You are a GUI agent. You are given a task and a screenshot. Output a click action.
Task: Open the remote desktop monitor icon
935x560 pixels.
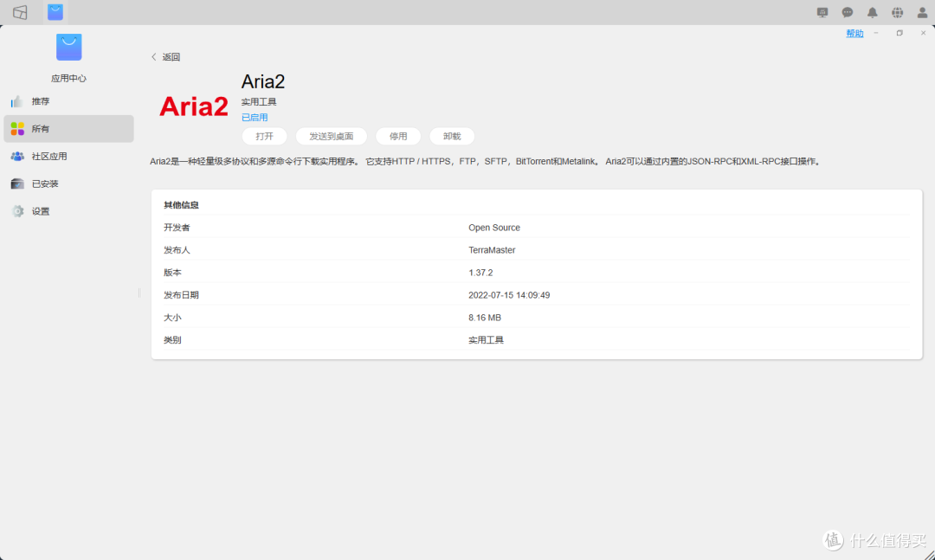coord(822,12)
